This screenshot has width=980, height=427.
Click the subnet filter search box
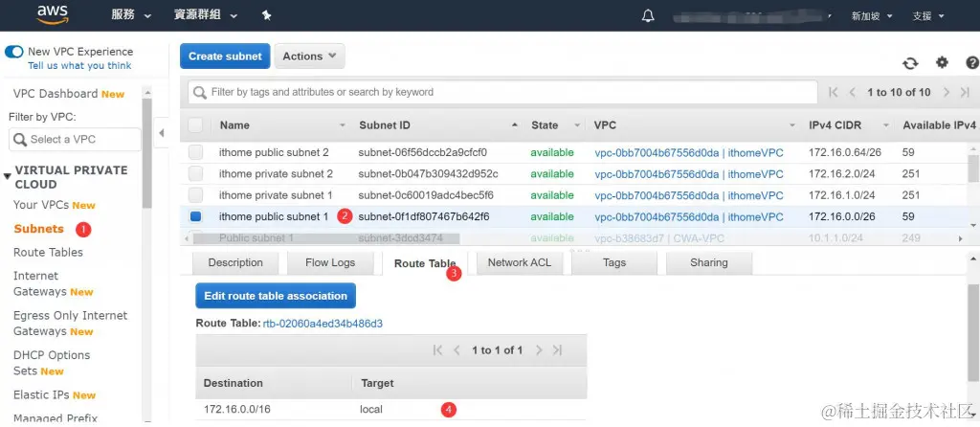(502, 92)
